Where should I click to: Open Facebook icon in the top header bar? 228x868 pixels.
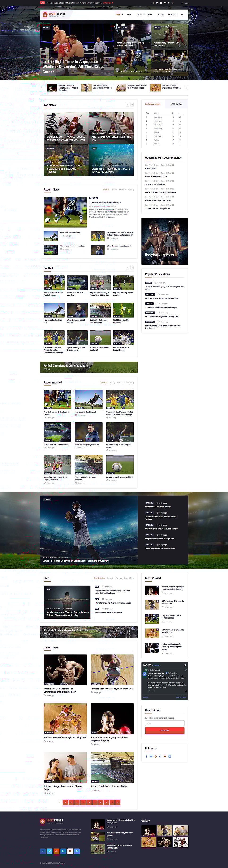pos(153,3)
